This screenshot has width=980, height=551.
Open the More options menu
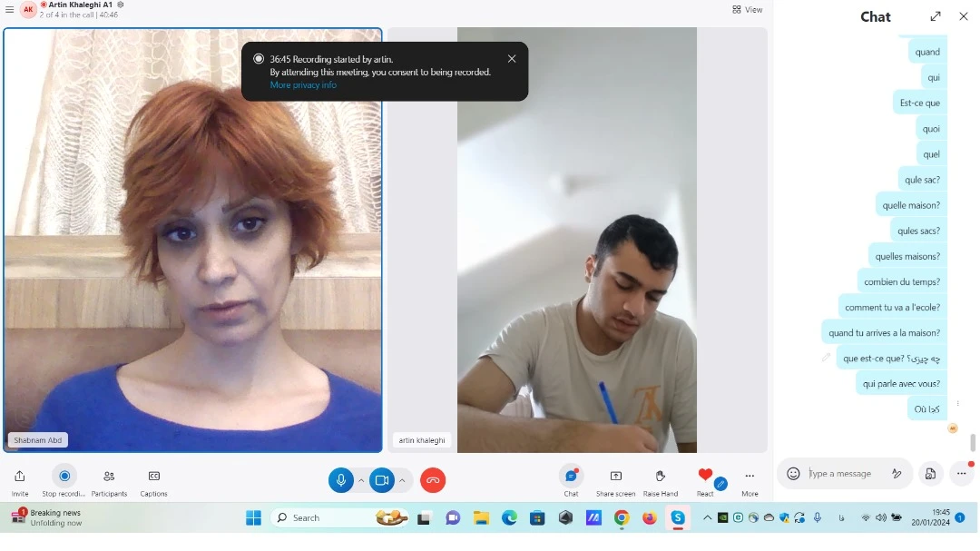coord(750,477)
